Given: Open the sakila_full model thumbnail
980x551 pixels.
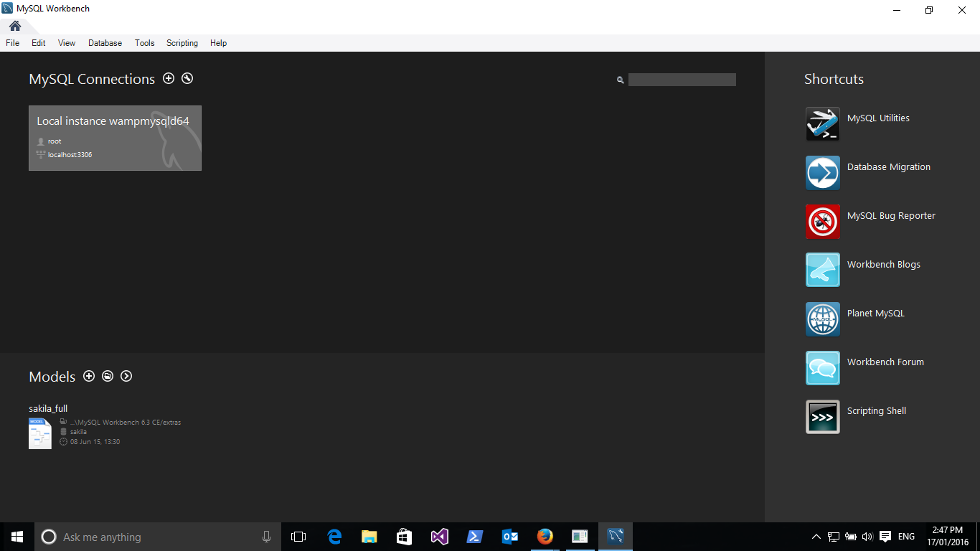Looking at the screenshot, I should click(x=40, y=433).
